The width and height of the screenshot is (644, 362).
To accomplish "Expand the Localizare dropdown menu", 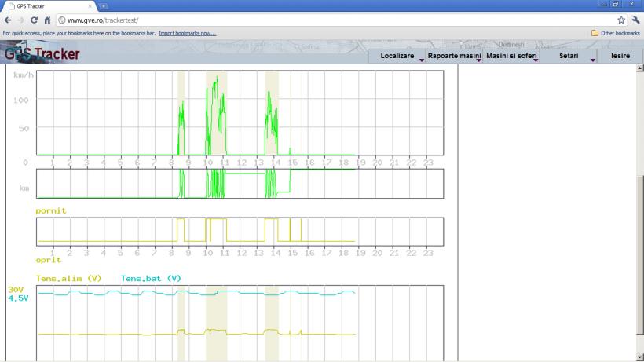I will [399, 57].
